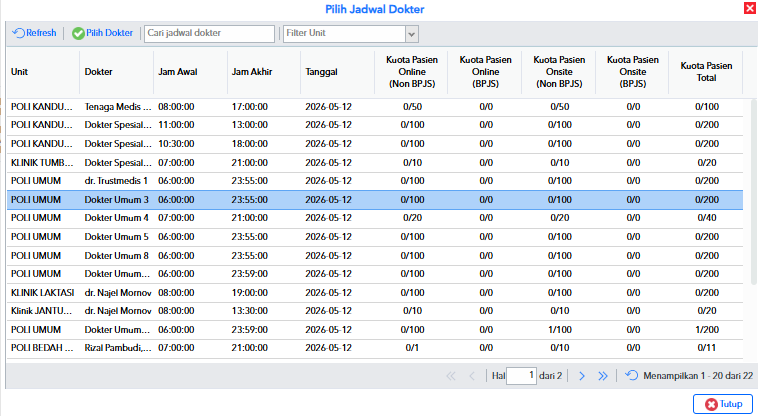Click Kuota Pasien Onsite (BPJS) header
This screenshot has width=761, height=416.
pyautogui.click(x=632, y=72)
